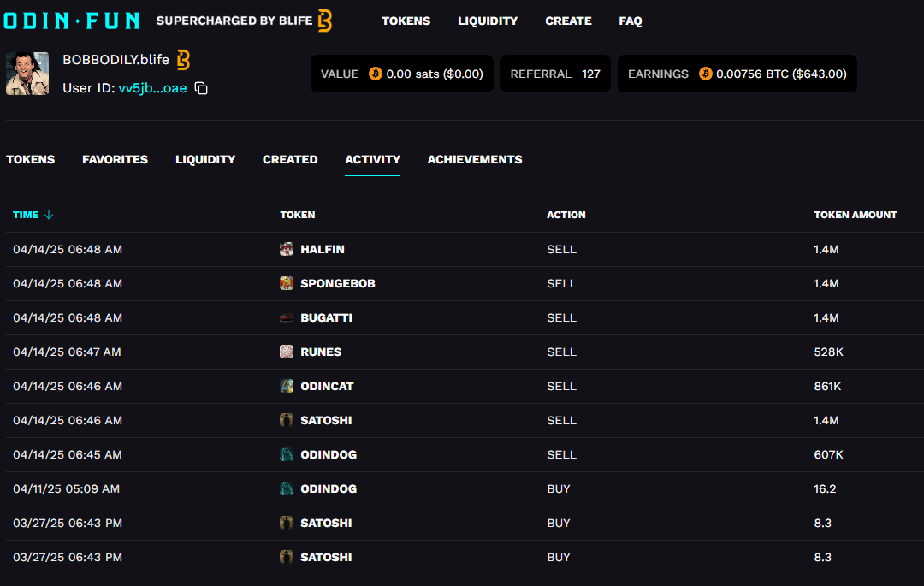Click the ODIN·FUN logo

(x=71, y=21)
